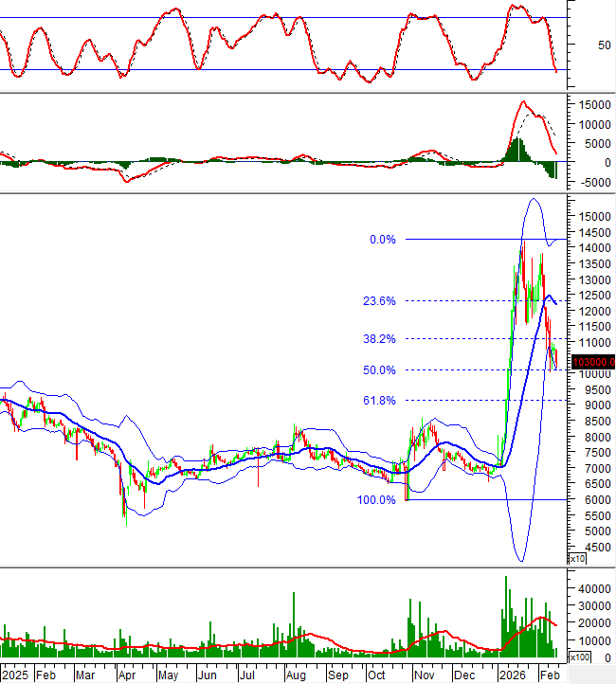Select the 2026 year marker
Image resolution: width=616 pixels, height=684 pixels.
coord(513,675)
